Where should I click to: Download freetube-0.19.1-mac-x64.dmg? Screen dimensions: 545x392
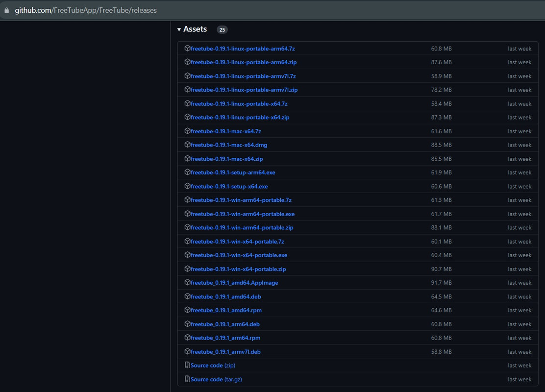pos(229,145)
